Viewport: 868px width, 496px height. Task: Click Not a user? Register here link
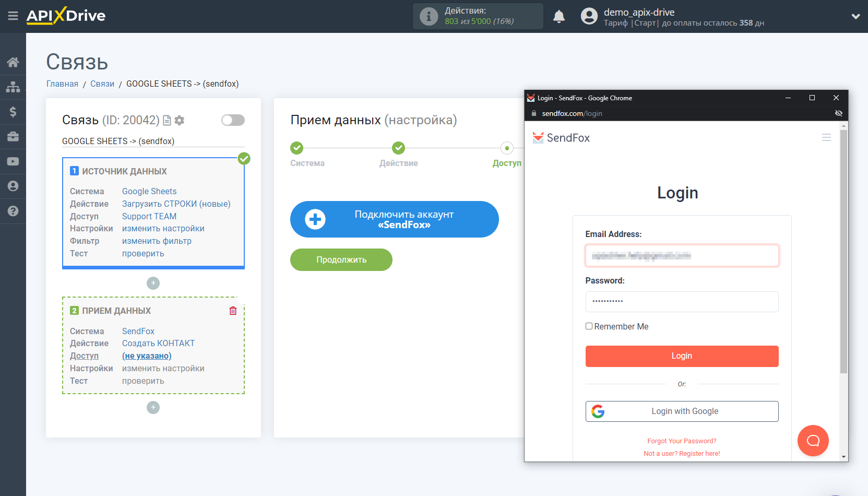(x=682, y=453)
